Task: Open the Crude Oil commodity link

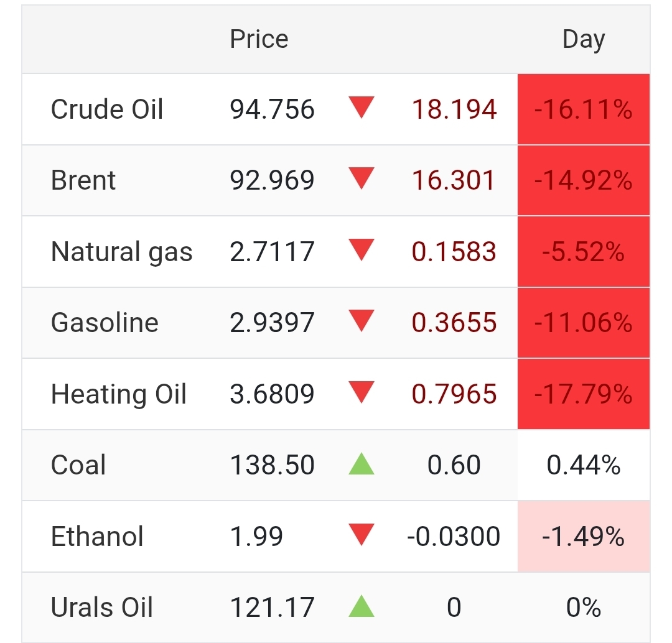Action: (x=107, y=109)
